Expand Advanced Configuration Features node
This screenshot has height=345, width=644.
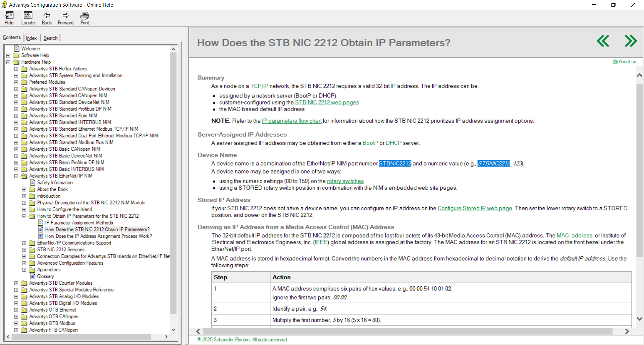point(24,263)
